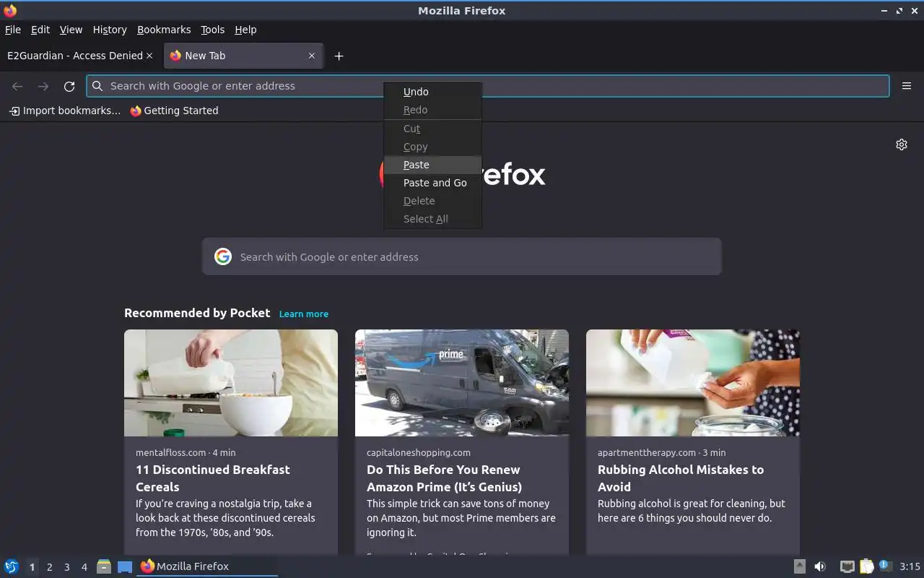Click the magnifier icon in address bar

[97, 86]
